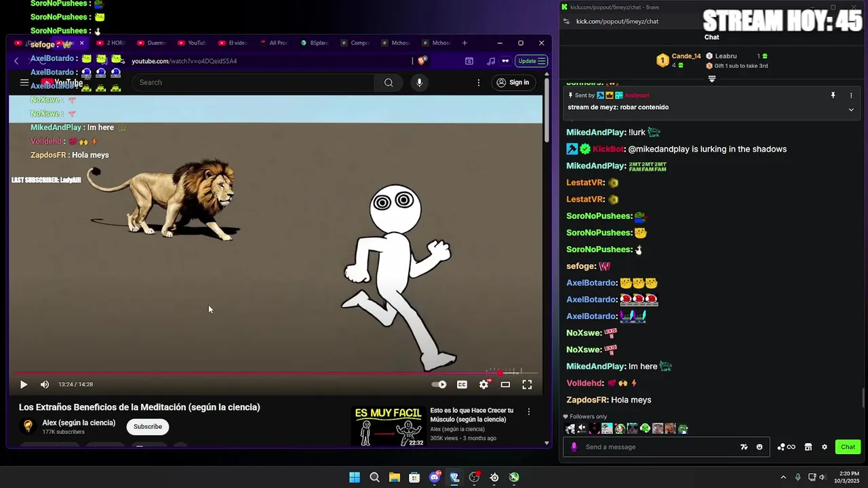Open 'Esto es lo que Hace Crecer tu Músculo' title
This screenshot has height=488, width=868.
471,415
